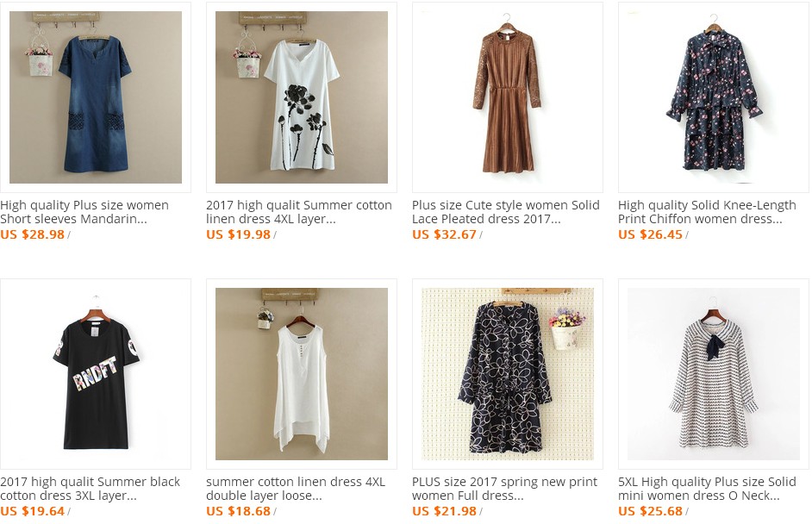Viewport: 812px width, 524px height.
Task: Open the black RNDFT t-shirt dress image
Action: coord(95,374)
